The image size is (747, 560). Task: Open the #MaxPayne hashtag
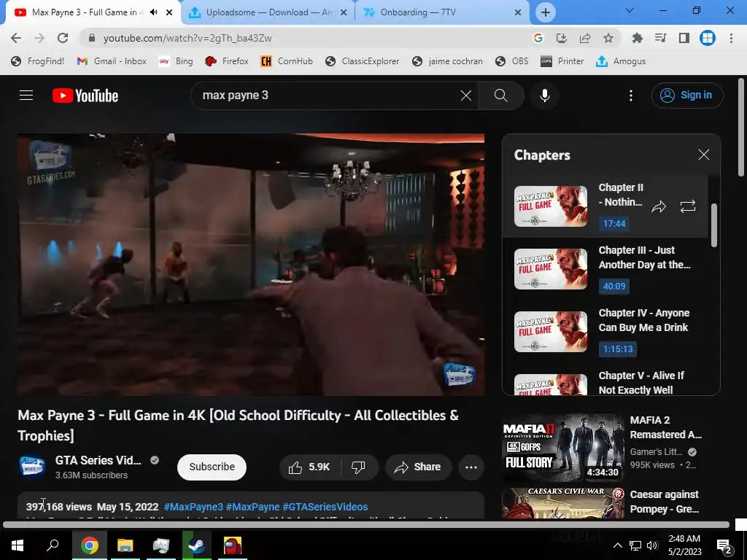[252, 507]
